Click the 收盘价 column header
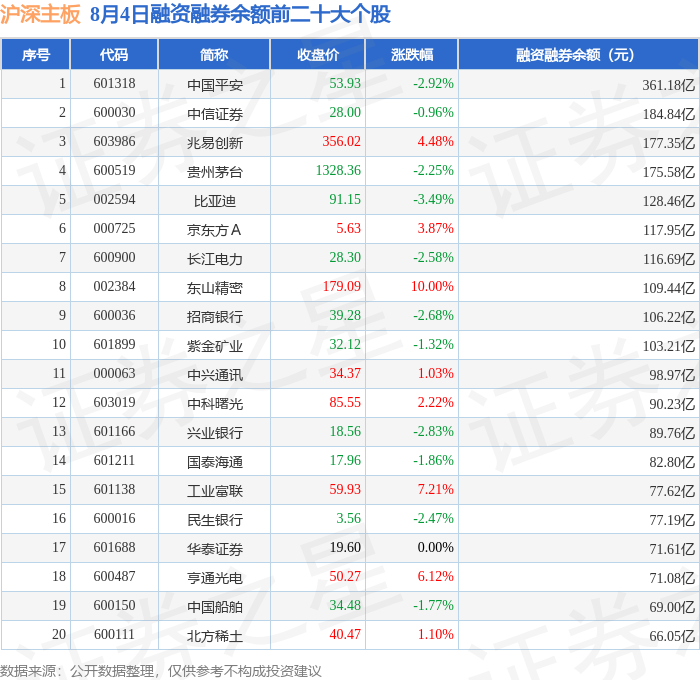Image resolution: width=700 pixels, height=680 pixels. tap(318, 54)
